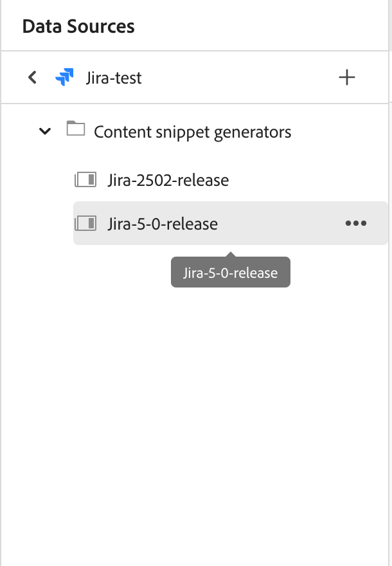Screen dimensions: 392x566
Task: Click blank header space between Jira-test and plus
Action: pos(240,77)
